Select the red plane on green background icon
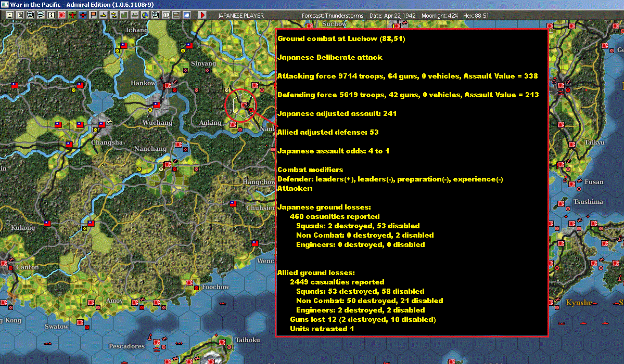This screenshot has width=624, height=364. pyautogui.click(x=72, y=15)
